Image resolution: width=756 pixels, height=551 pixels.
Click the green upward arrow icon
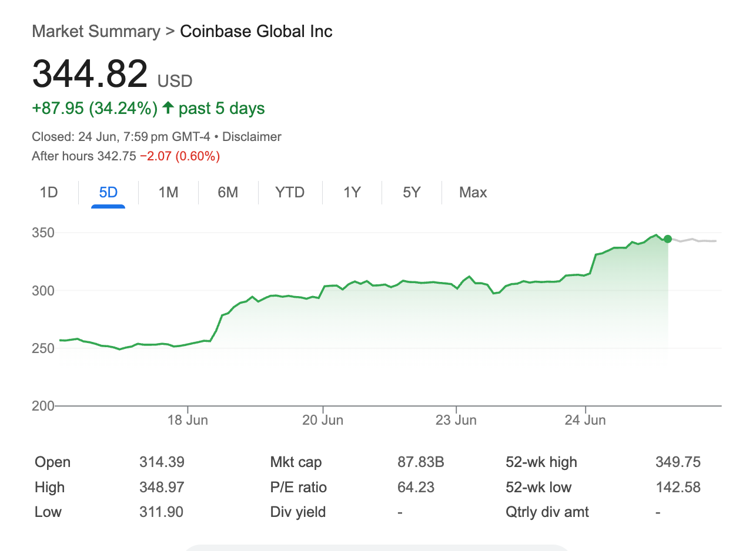point(168,109)
